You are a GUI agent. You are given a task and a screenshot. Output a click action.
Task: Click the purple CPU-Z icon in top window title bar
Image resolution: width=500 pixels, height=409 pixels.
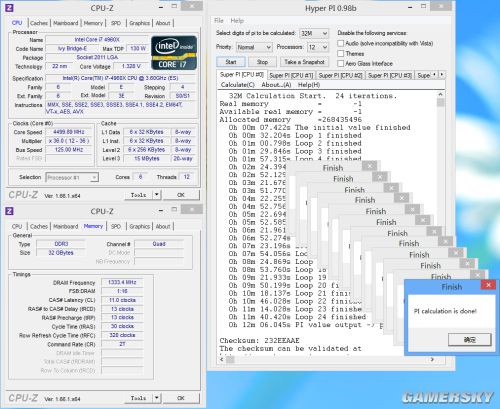pos(10,8)
